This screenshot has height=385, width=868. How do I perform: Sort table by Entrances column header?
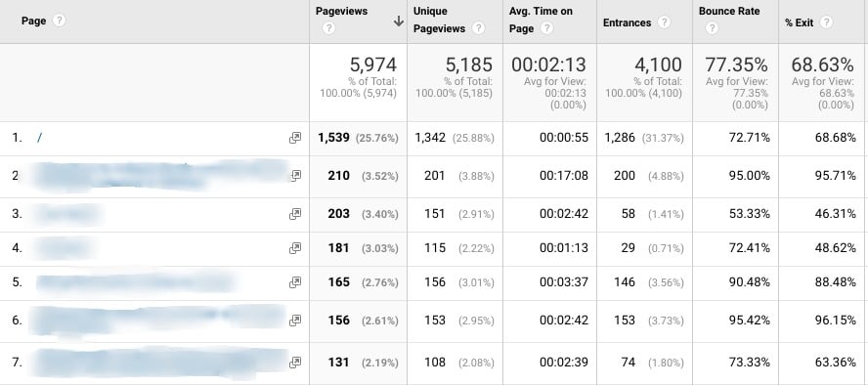click(627, 22)
